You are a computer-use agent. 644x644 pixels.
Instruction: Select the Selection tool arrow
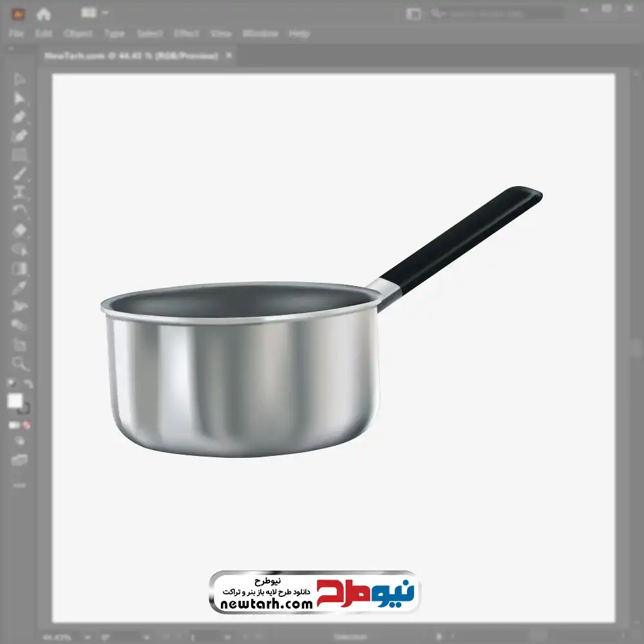(19, 80)
